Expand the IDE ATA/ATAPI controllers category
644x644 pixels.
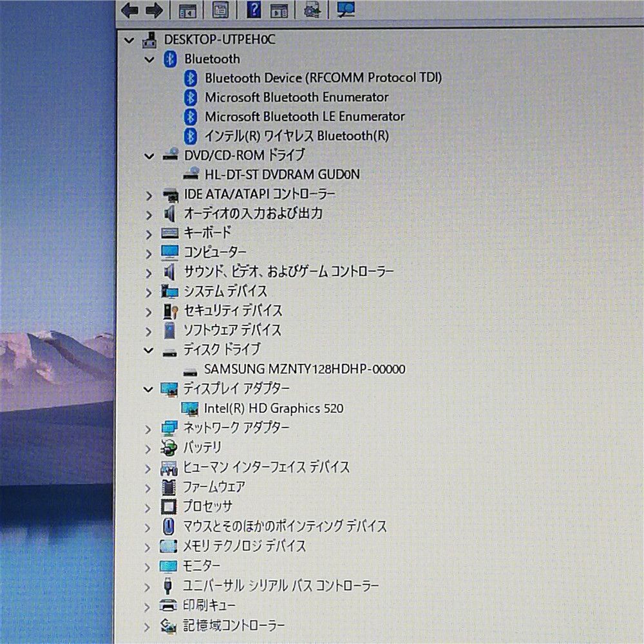point(149,194)
